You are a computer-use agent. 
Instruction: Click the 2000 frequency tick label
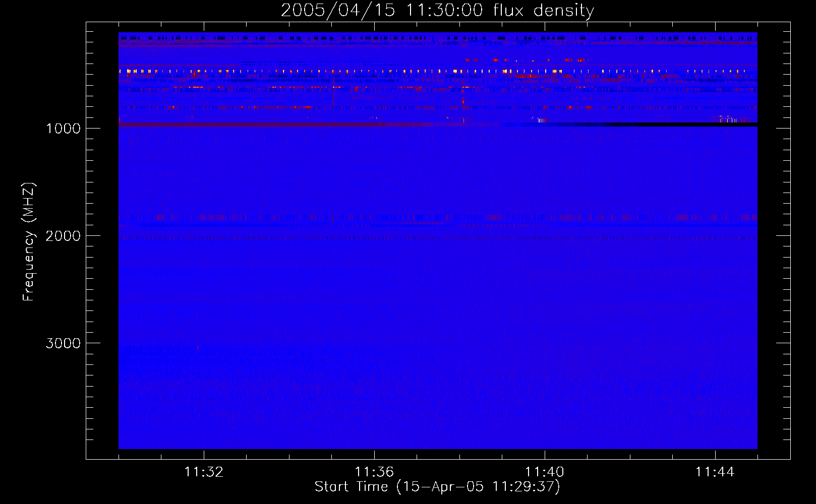(63, 236)
